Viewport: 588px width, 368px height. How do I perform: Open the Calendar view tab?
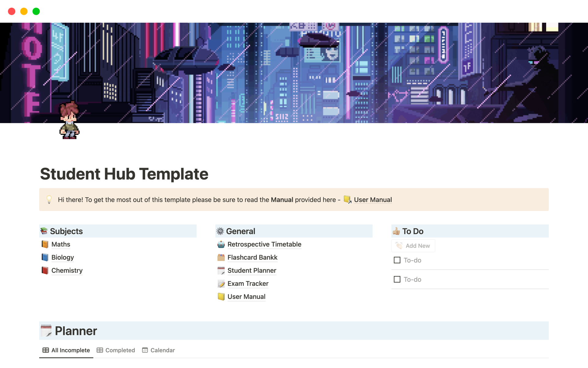pyautogui.click(x=158, y=350)
